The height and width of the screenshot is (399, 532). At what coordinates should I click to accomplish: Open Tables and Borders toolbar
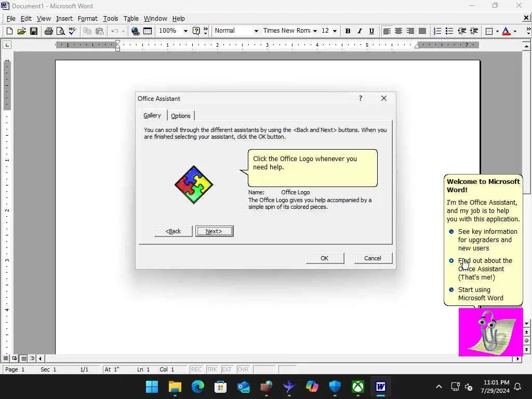tap(148, 31)
